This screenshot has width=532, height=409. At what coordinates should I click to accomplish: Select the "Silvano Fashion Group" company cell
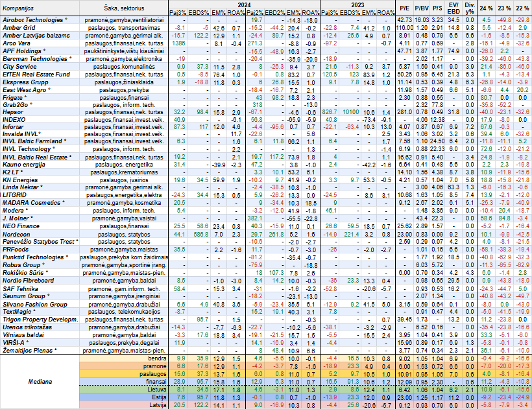tap(40, 304)
